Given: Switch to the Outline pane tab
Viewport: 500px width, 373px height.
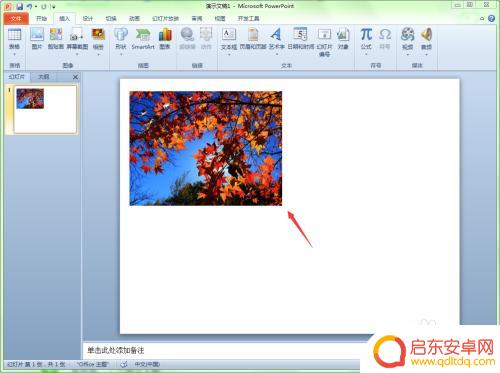Looking at the screenshot, I should point(43,77).
